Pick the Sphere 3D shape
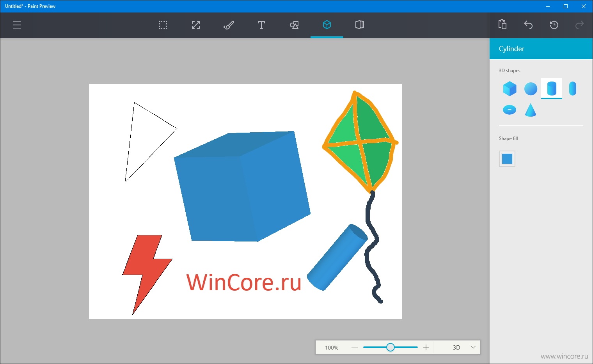The height and width of the screenshot is (364, 593). point(531,89)
